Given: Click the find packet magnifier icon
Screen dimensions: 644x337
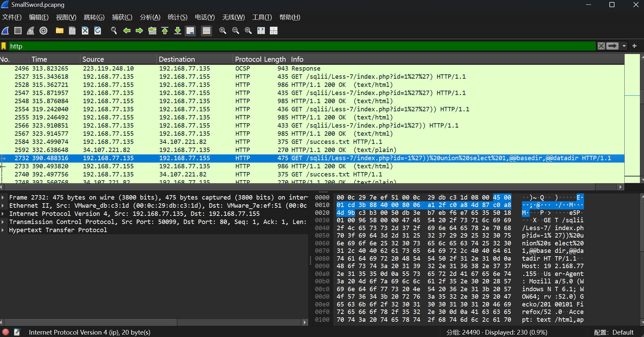Looking at the screenshot, I should (114, 31).
